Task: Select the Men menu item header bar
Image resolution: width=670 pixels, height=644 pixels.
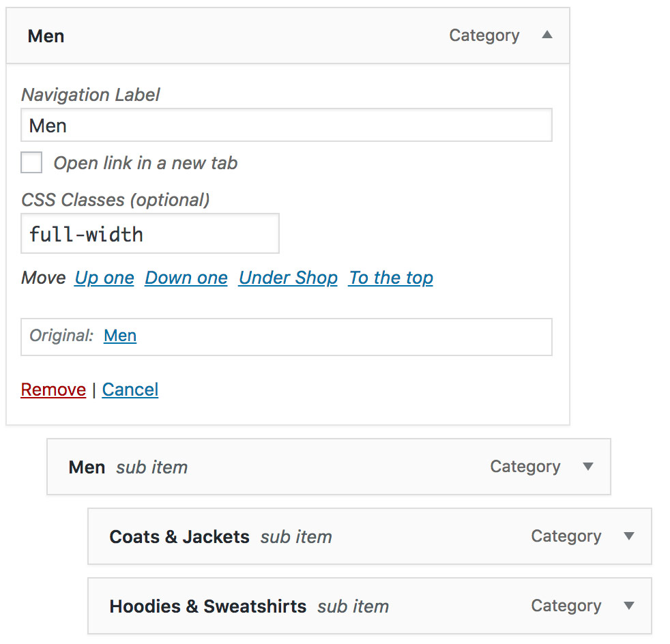Action: point(288,36)
